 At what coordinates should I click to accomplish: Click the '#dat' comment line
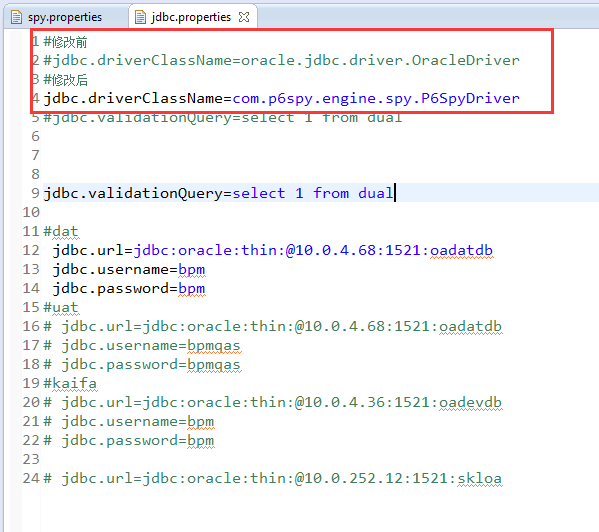(x=61, y=231)
